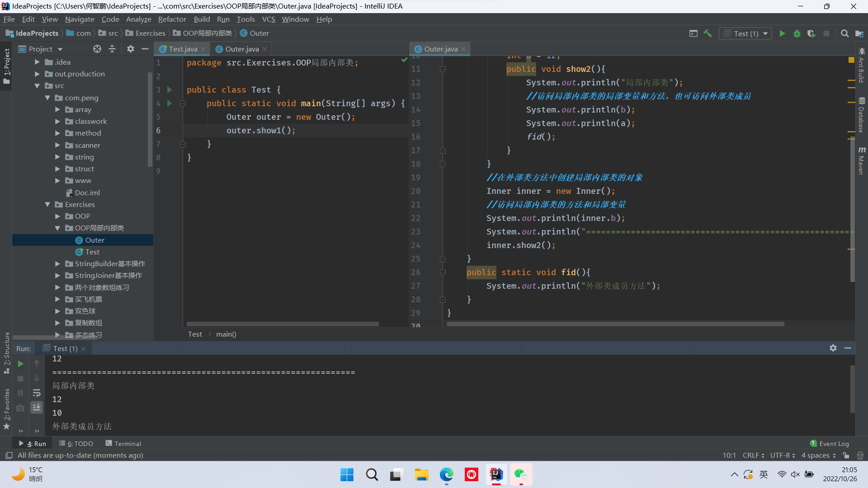868x488 pixels.
Task: Run with coverage from top toolbar
Action: tap(811, 33)
